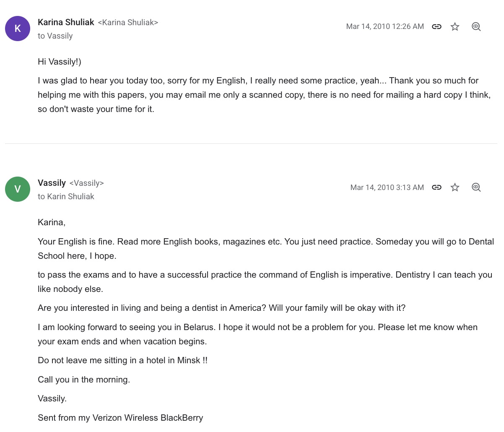Click the 'Sent from my Verizon Wireless BlackBerry' signature
504x432 pixels.
(x=120, y=418)
